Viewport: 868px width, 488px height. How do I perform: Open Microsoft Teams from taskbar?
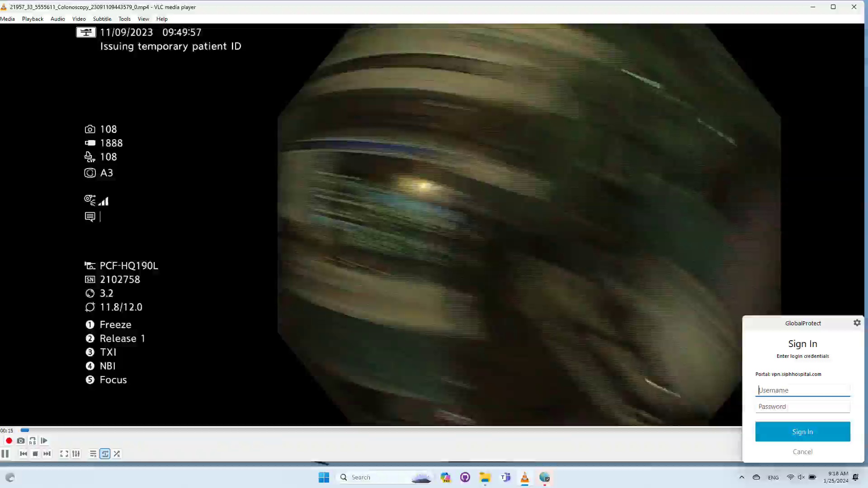[505, 477]
